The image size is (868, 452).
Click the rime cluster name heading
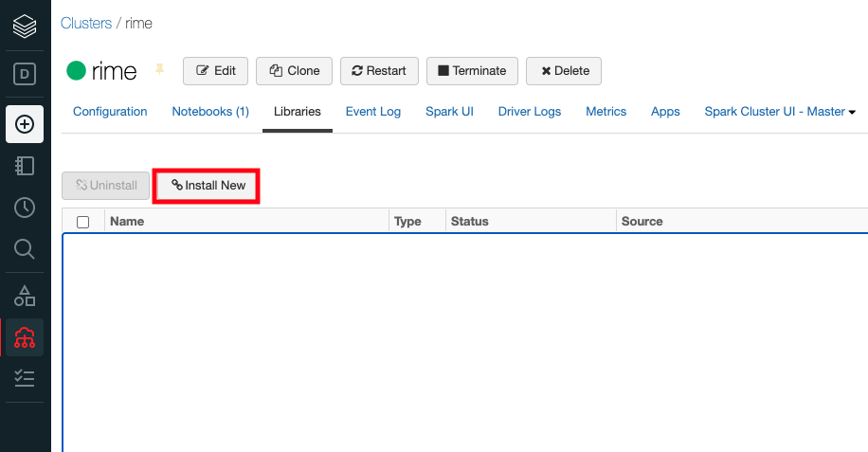pyautogui.click(x=114, y=71)
